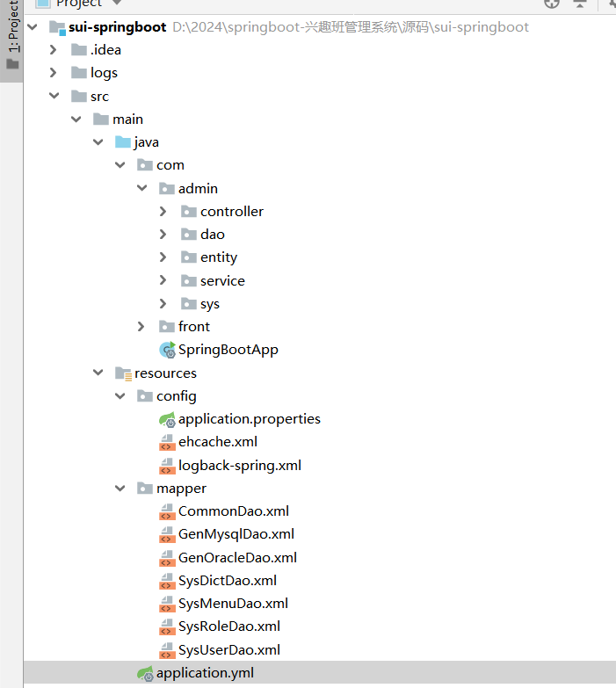Click the application.properties Spring leaf icon
The height and width of the screenshot is (688, 616).
[167, 419]
